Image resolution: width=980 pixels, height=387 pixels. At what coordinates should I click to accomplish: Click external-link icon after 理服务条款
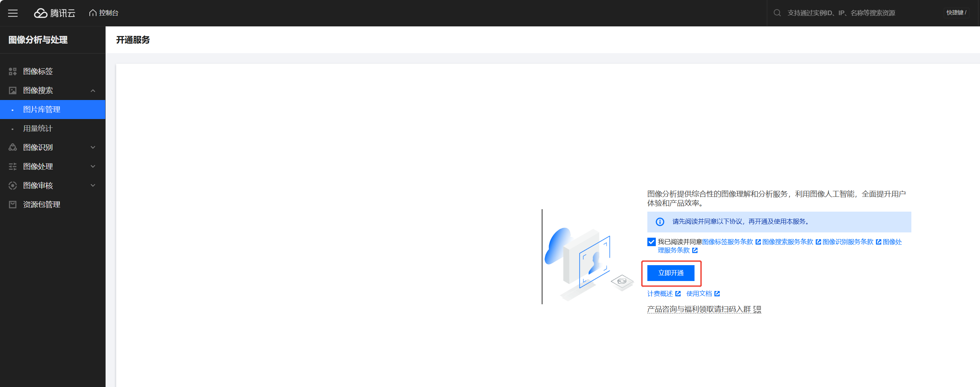695,250
